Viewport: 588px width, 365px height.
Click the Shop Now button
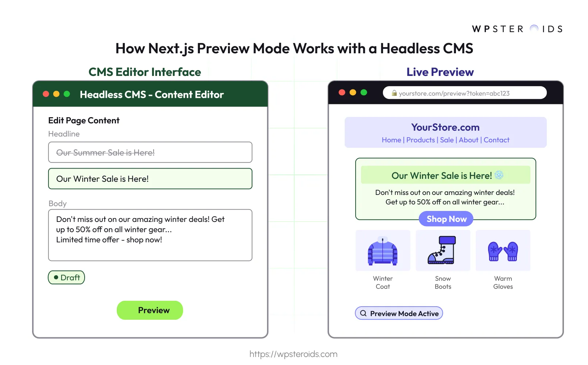[446, 219]
